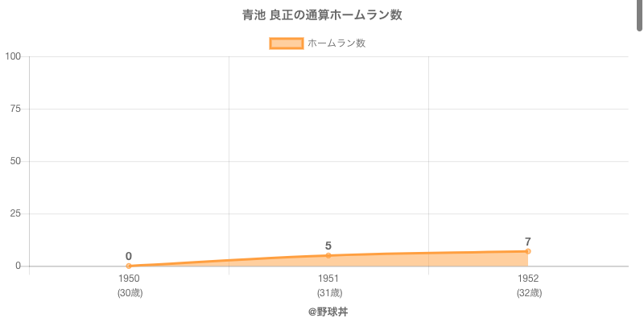644x322 pixels.
Task: Select the 1951 data point marker
Action: click(328, 255)
